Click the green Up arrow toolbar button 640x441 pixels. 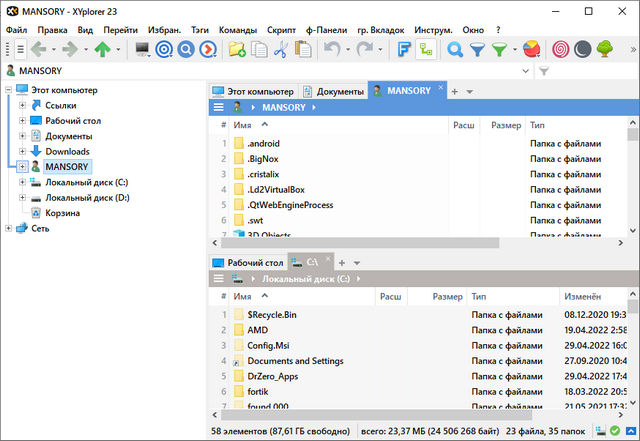tap(99, 48)
